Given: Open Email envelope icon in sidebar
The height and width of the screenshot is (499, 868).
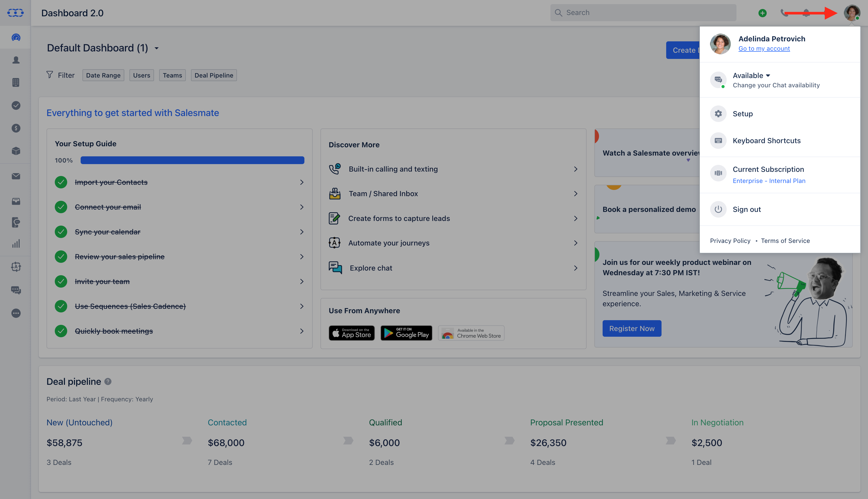Looking at the screenshot, I should [x=16, y=176].
